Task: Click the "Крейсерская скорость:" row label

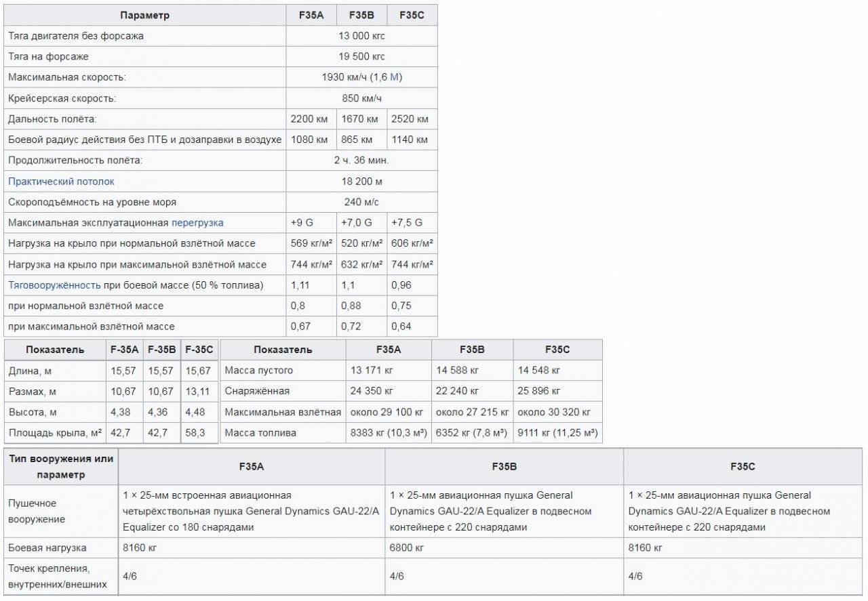Action: point(62,98)
